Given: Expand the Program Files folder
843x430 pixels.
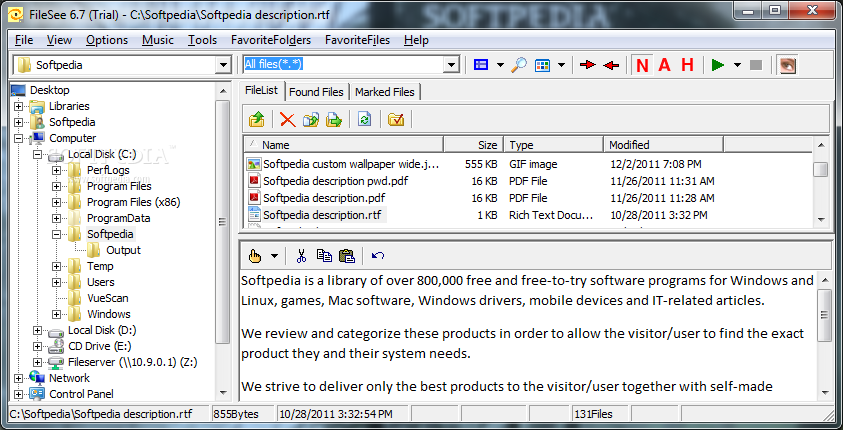Looking at the screenshot, I should click(56, 187).
